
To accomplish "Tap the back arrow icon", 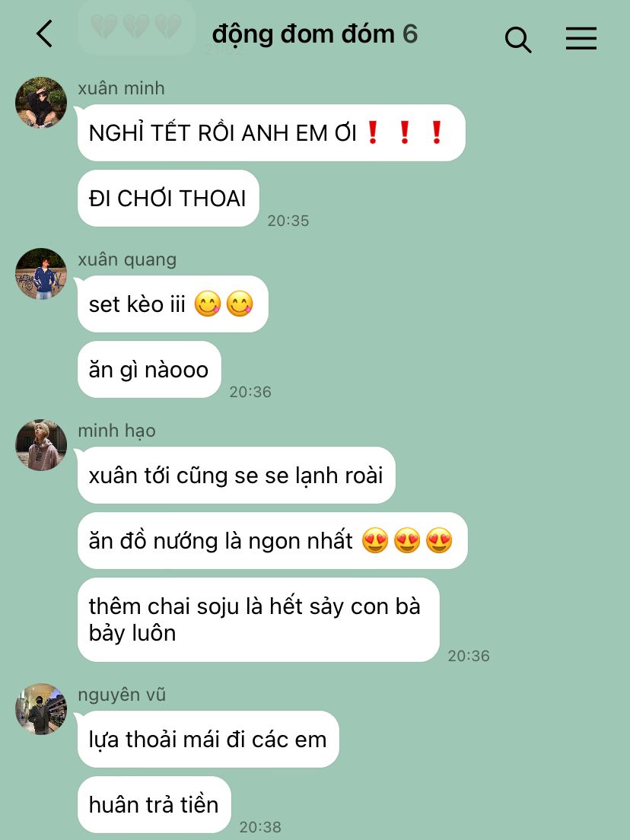I will pos(44,33).
